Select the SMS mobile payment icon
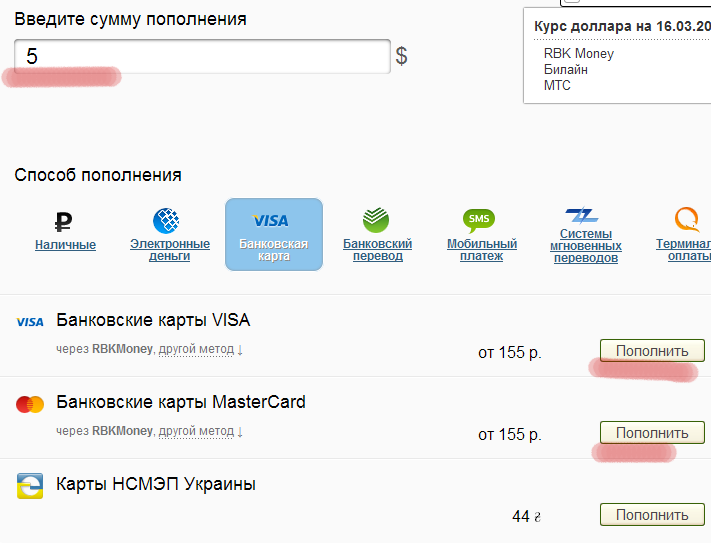Image resolution: width=711 pixels, height=560 pixels. pos(479,220)
